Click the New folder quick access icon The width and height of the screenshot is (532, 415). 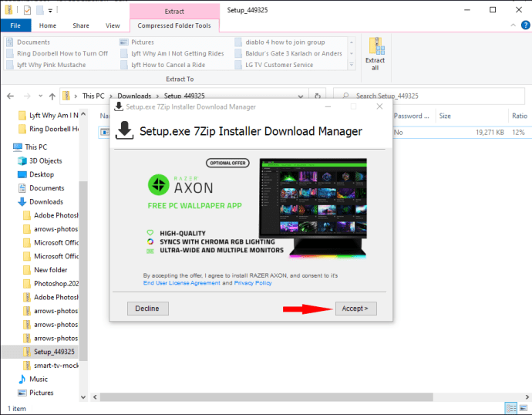pos(39,10)
